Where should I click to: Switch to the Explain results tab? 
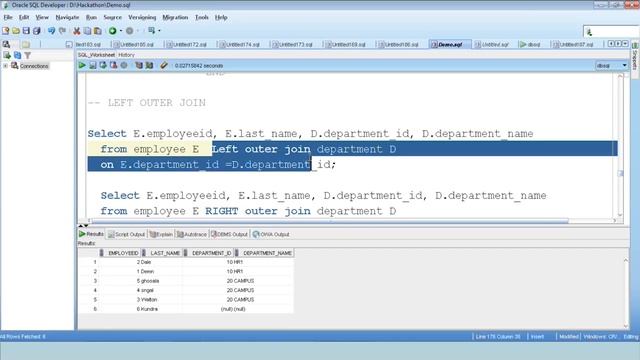161,234
